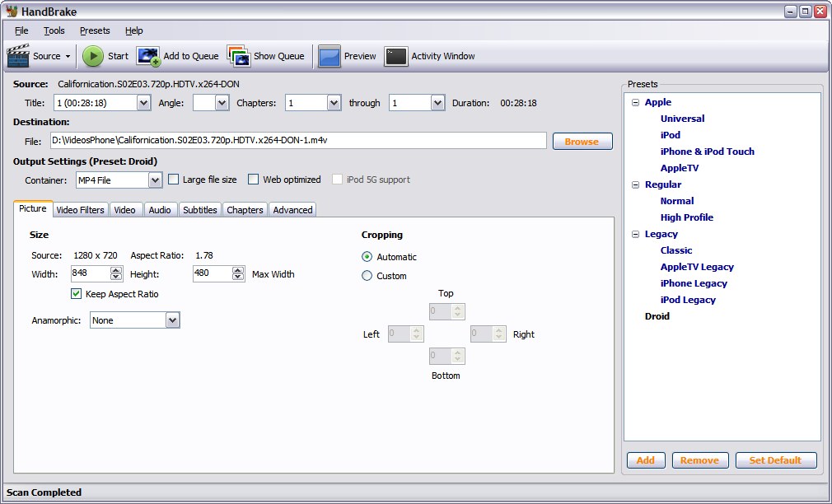Click the Set Default button
The width and height of the screenshot is (832, 504).
click(776, 460)
